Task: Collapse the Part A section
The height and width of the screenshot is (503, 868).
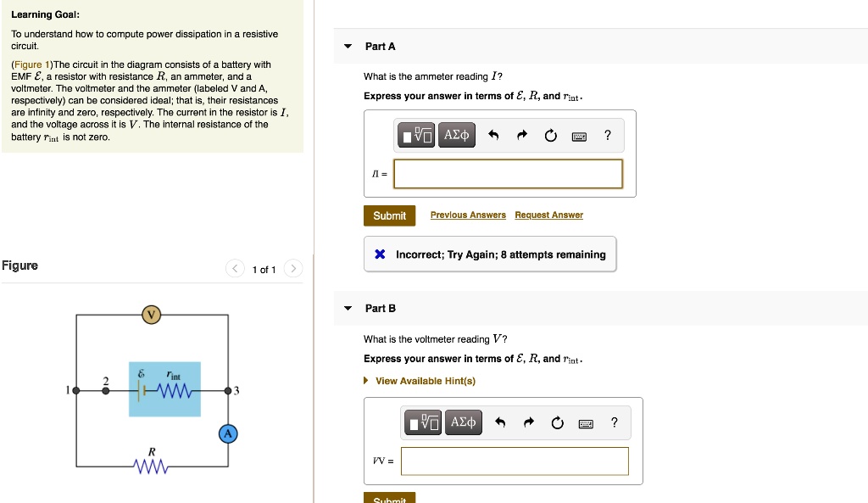Action: click(348, 46)
